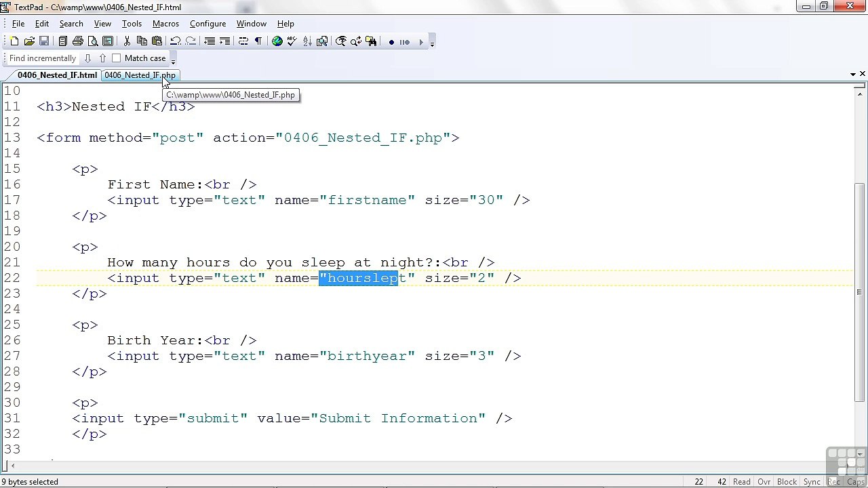Screen dimensions: 868x488
Task: Enable the Match case checkbox
Action: pos(116,58)
